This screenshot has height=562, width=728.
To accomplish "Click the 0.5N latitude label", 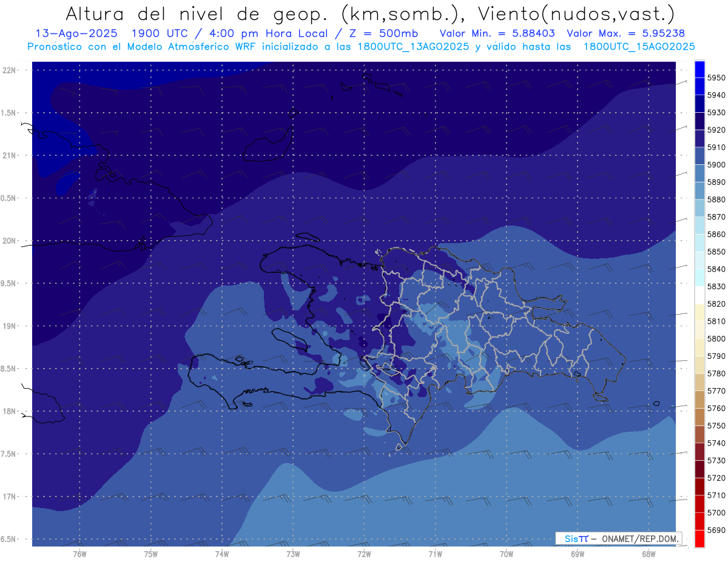I will click(9, 198).
